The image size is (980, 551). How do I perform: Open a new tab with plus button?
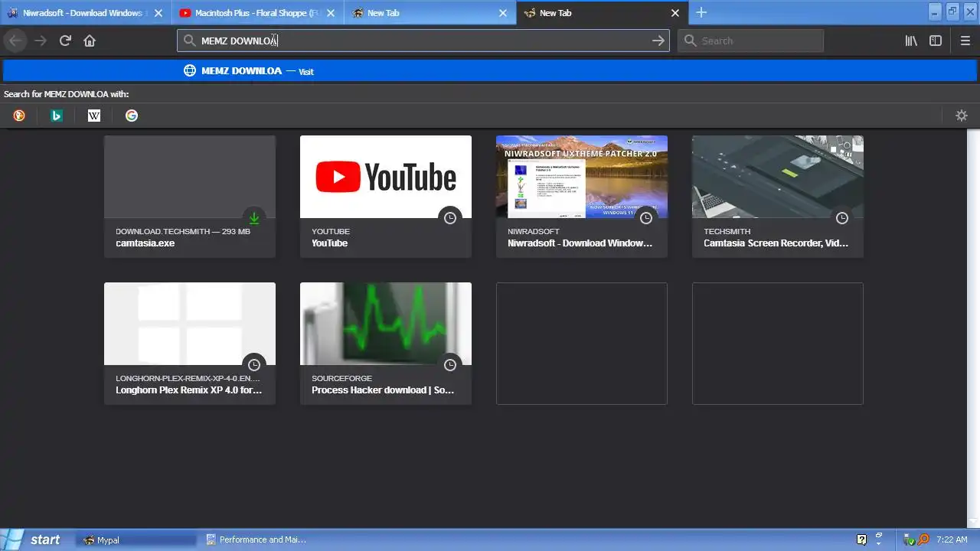[x=701, y=12]
